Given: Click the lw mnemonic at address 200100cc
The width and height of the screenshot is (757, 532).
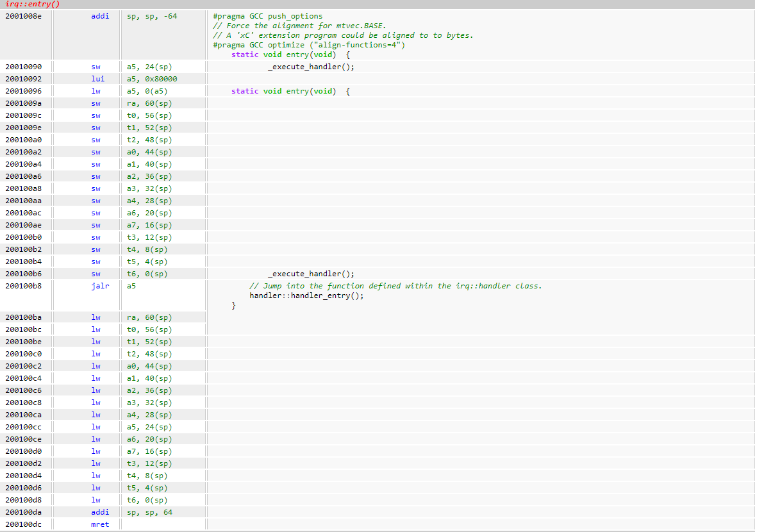Looking at the screenshot, I should click(x=96, y=427).
